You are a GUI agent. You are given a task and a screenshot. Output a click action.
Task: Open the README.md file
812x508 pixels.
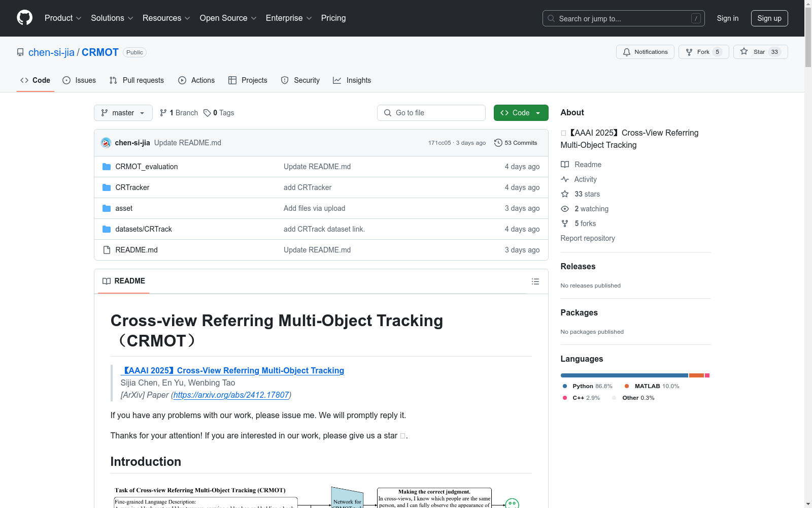[x=137, y=250]
